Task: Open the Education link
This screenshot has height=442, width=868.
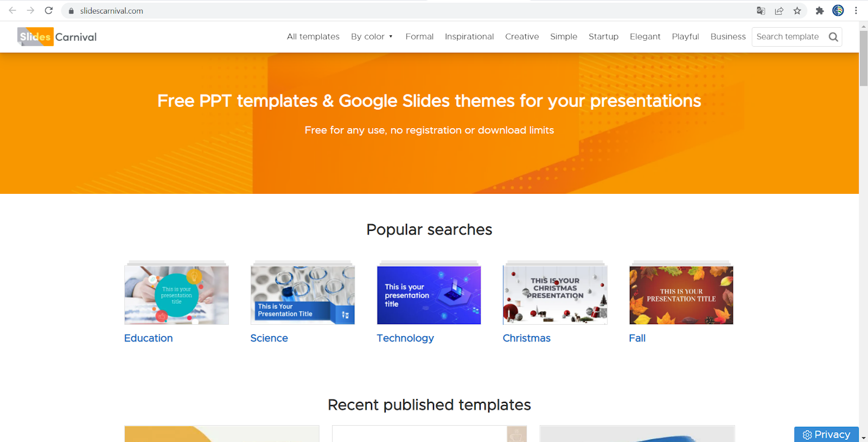Action: click(x=148, y=338)
